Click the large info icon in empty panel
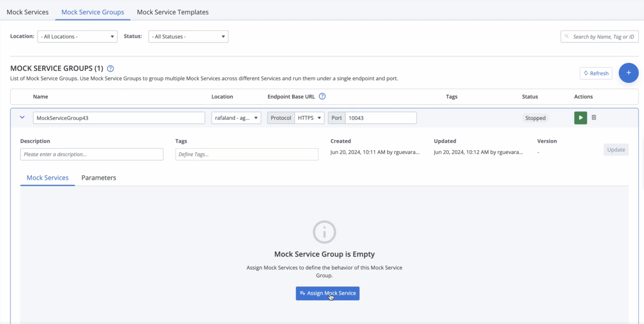The image size is (644, 324). pyautogui.click(x=324, y=232)
